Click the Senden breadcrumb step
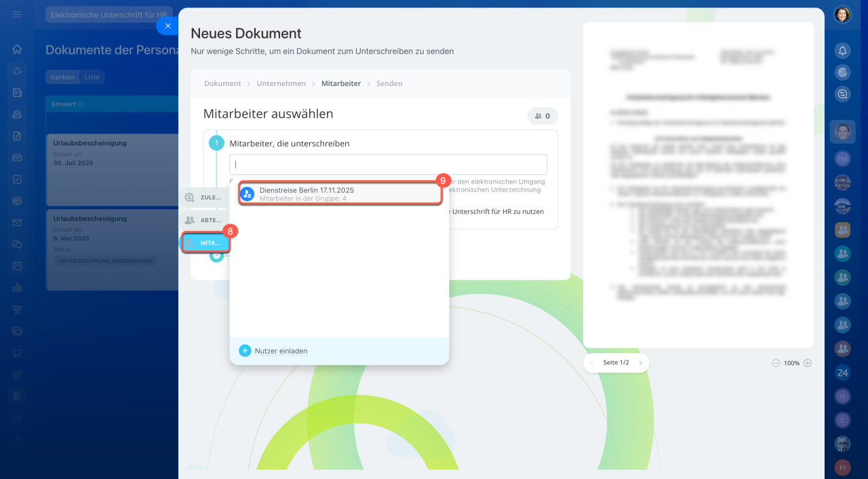The image size is (868, 479). coord(389,83)
